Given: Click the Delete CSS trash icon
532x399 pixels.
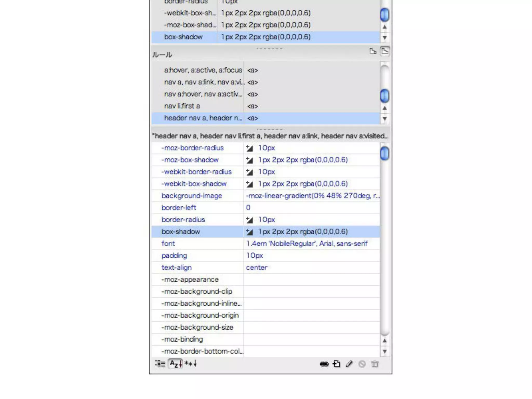Looking at the screenshot, I should pos(375,364).
